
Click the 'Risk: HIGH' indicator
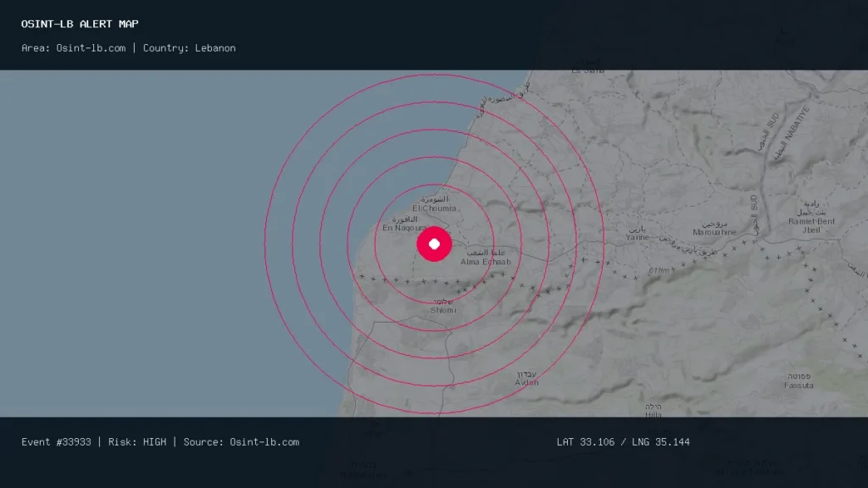coord(137,442)
